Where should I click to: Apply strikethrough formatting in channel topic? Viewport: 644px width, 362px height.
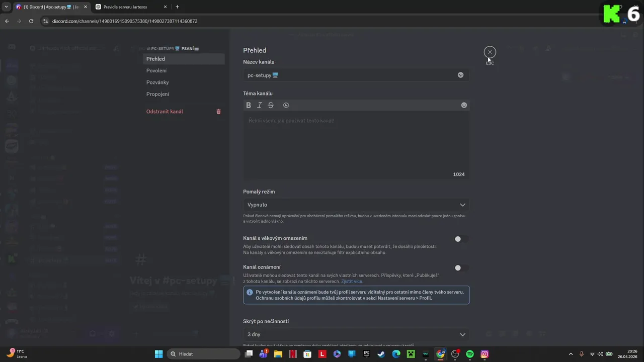click(x=271, y=105)
